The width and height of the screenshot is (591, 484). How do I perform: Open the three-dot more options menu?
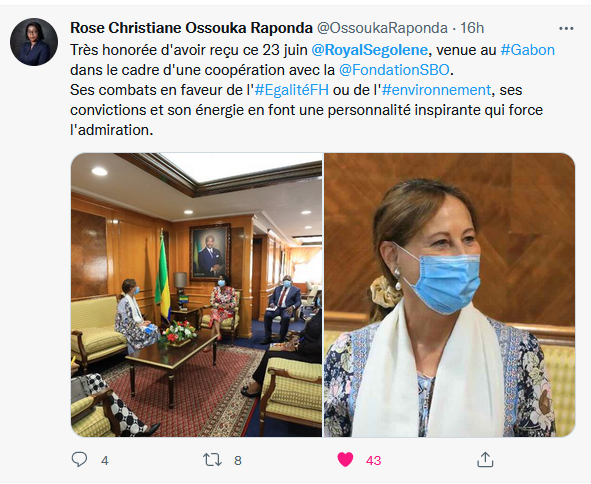click(x=566, y=28)
